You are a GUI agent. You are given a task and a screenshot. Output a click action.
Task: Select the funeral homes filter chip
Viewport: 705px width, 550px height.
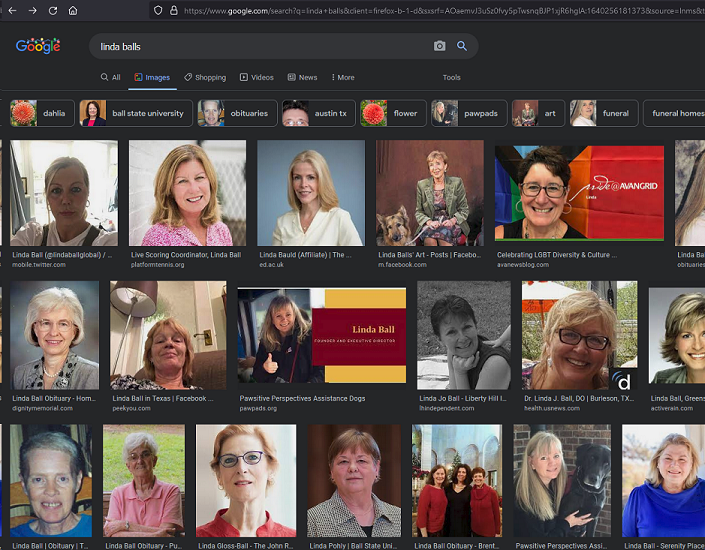pyautogui.click(x=674, y=113)
